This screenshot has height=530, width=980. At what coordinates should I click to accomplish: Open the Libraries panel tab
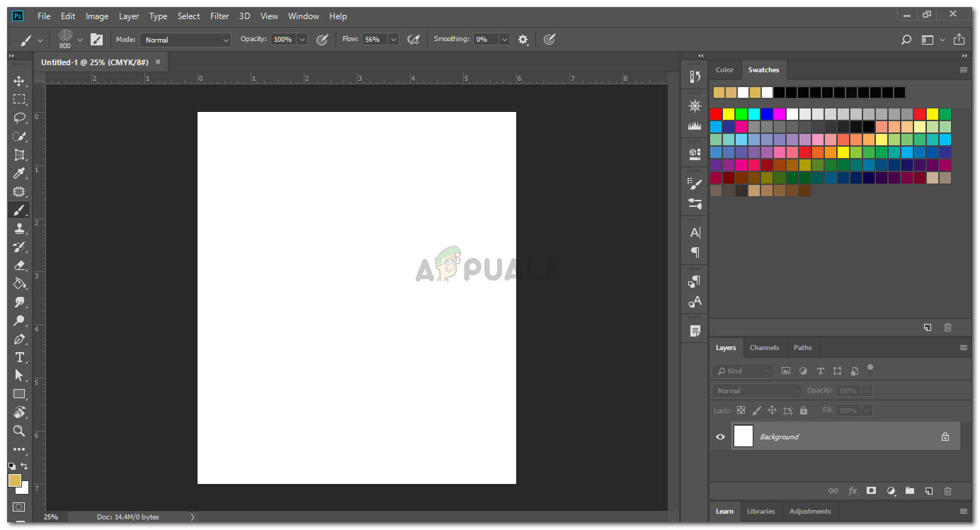pos(760,511)
